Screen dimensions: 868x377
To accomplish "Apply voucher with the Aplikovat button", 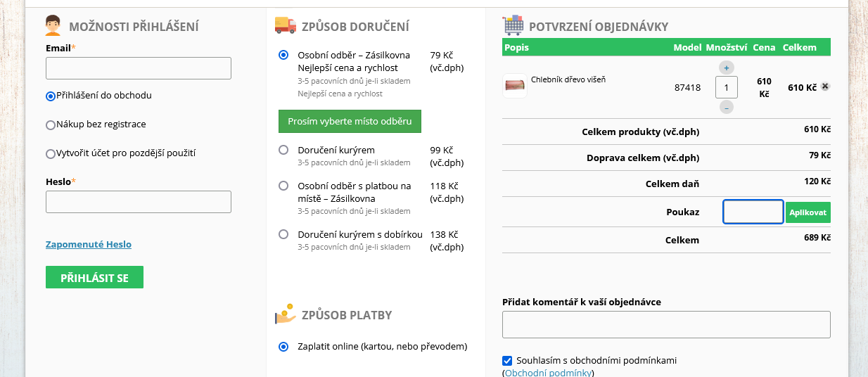I will (808, 212).
